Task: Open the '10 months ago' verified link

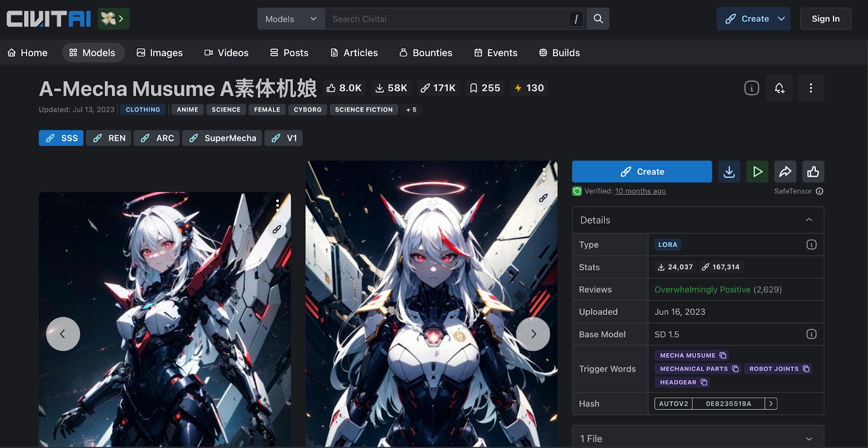Action: 640,191
